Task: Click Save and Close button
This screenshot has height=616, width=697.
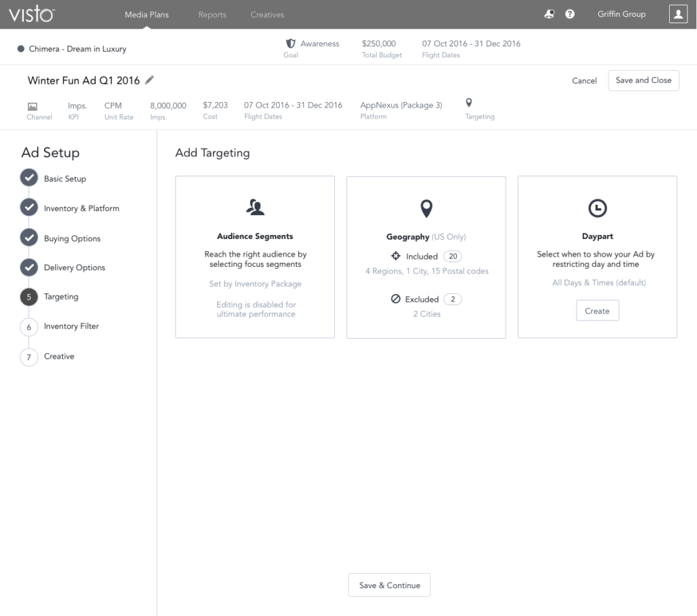Action: [x=643, y=80]
